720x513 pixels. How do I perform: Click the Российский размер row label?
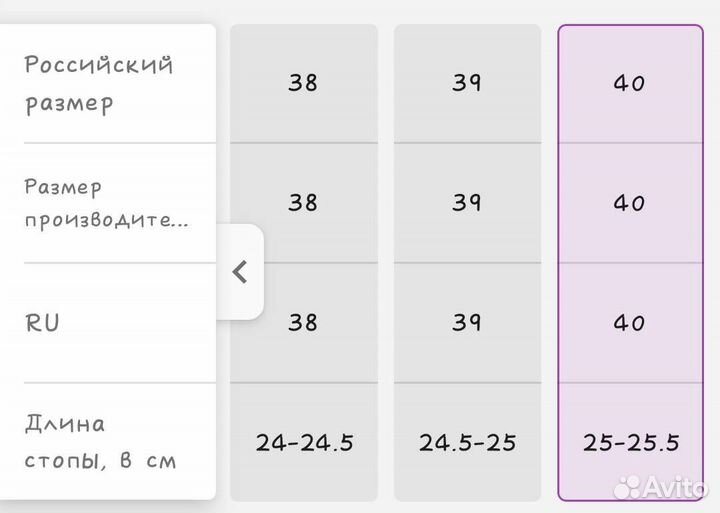(x=98, y=84)
